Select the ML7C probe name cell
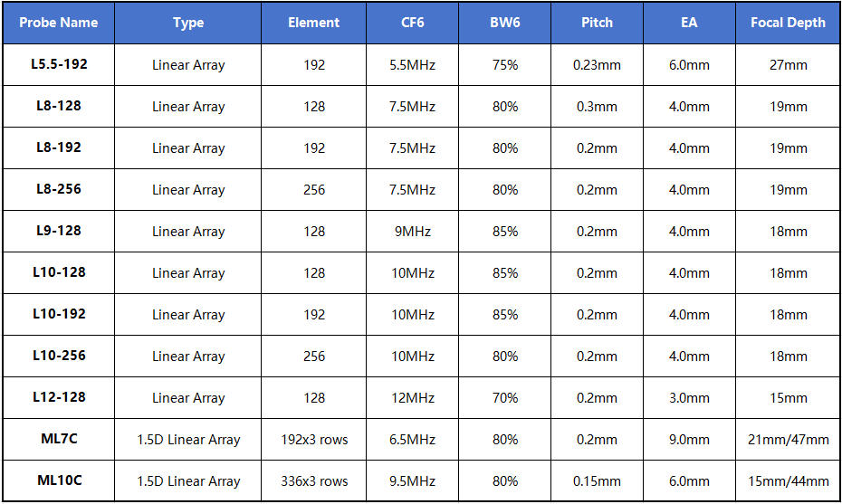This screenshot has height=504, width=842. [x=58, y=439]
